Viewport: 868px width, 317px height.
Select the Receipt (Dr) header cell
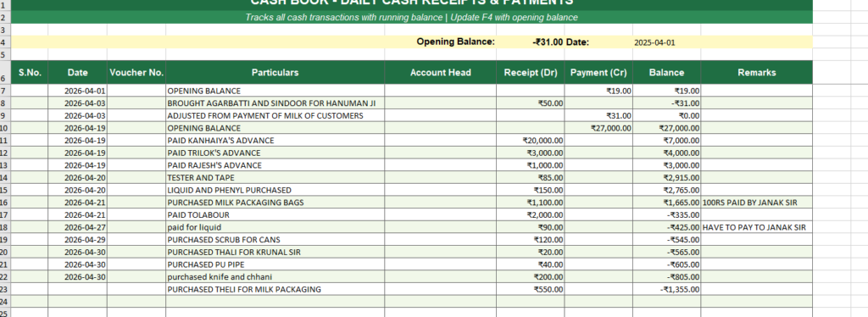point(531,73)
